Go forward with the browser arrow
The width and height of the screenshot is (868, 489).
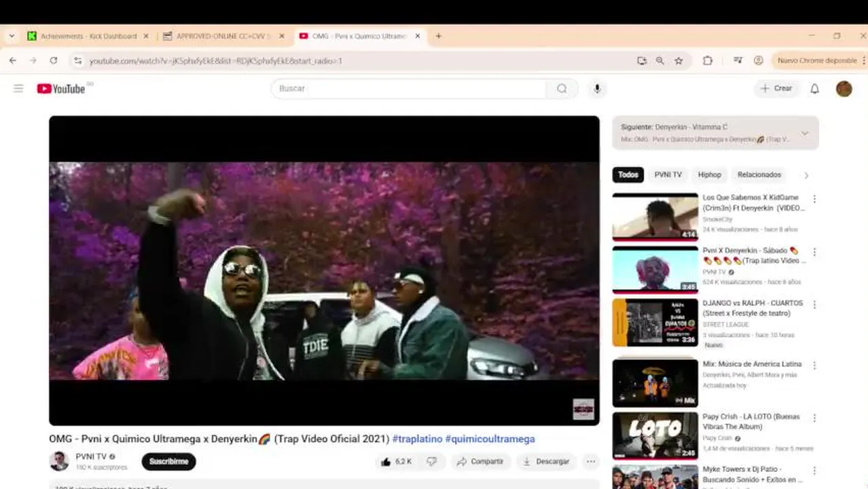click(33, 60)
